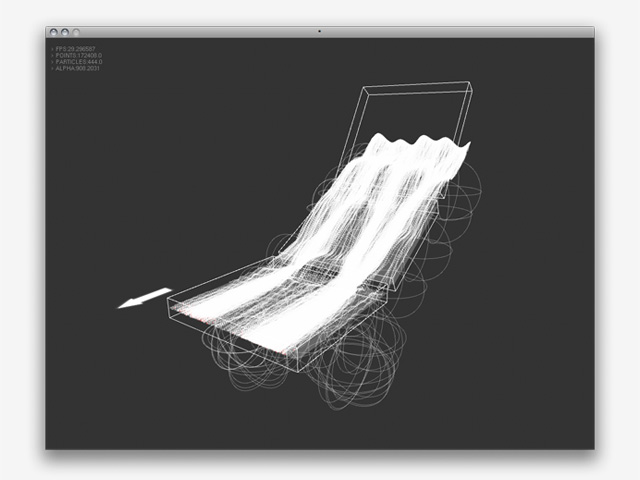Viewport: 640px width, 480px height.
Task: Close the visualization window
Action: pos(52,33)
